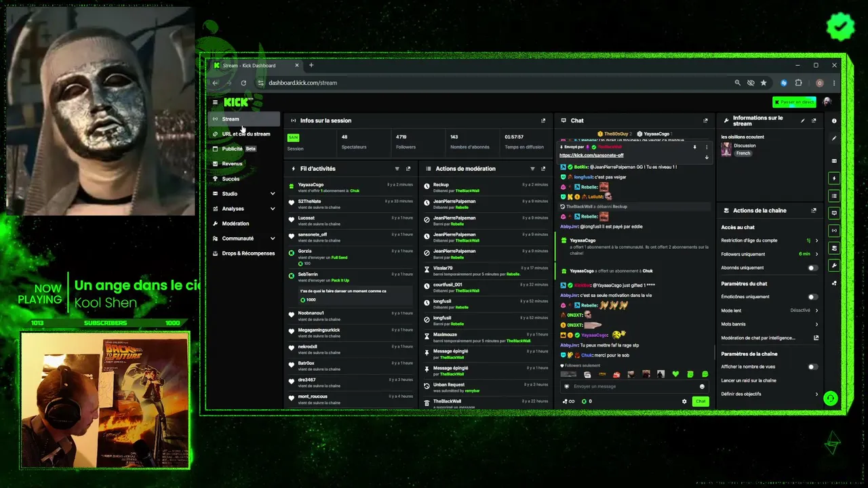Pop out the Actions de modération panel
This screenshot has width=868, height=488.
(x=543, y=169)
